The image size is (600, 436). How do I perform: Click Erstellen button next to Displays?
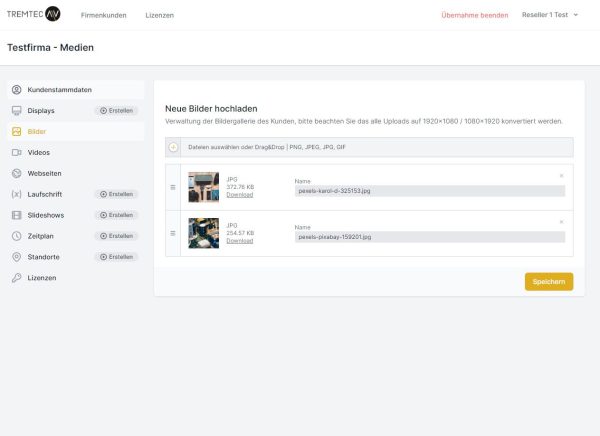click(116, 110)
